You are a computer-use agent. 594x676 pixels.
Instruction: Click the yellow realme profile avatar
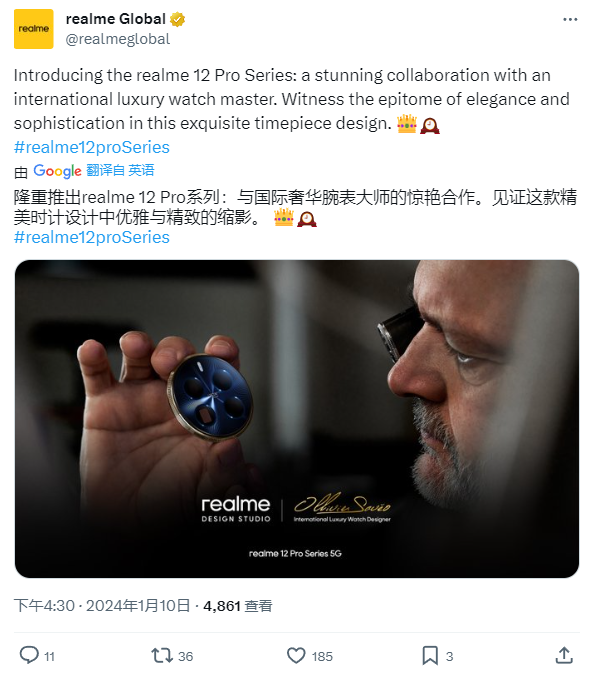tap(34, 29)
